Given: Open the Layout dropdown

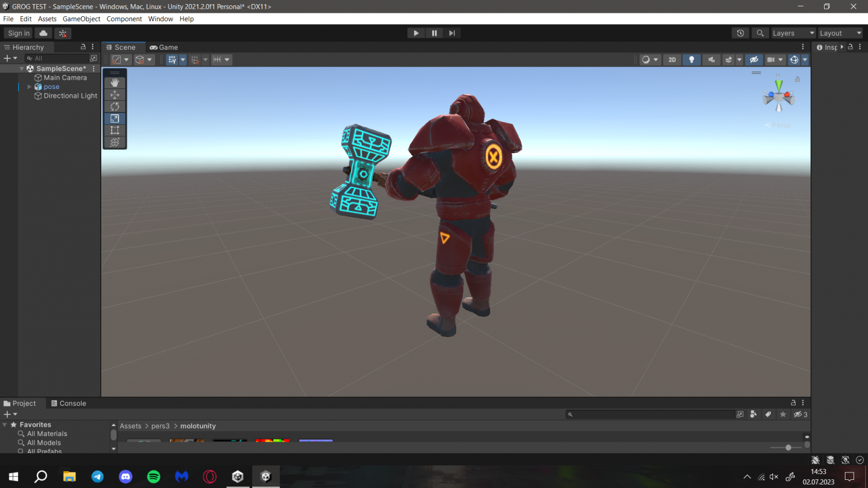Looking at the screenshot, I should [840, 33].
